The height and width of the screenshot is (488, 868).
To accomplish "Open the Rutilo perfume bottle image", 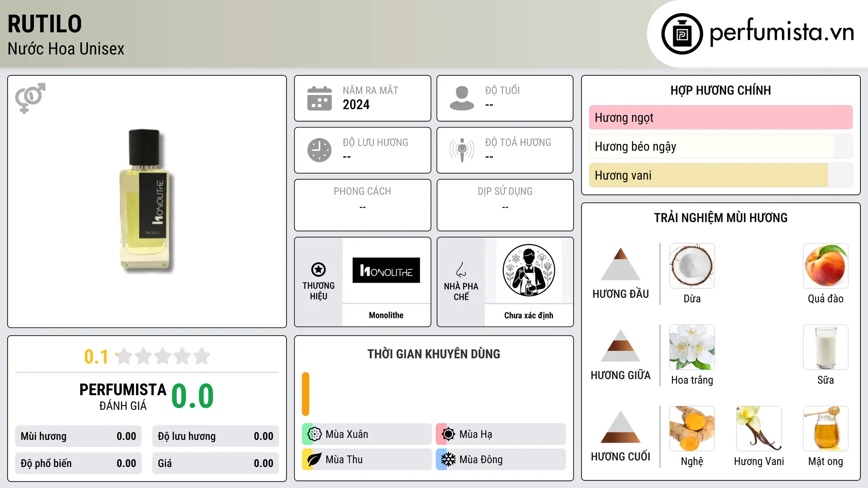I will coord(147,202).
